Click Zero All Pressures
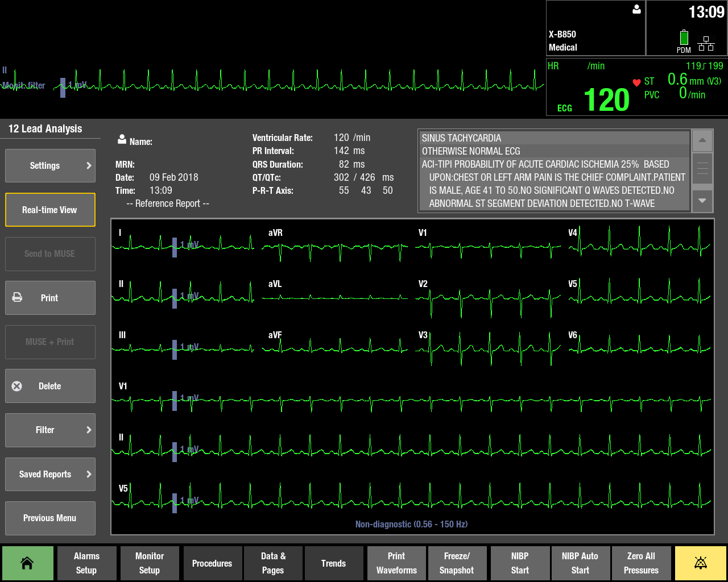Viewport: 728px width, 582px height. (x=641, y=563)
